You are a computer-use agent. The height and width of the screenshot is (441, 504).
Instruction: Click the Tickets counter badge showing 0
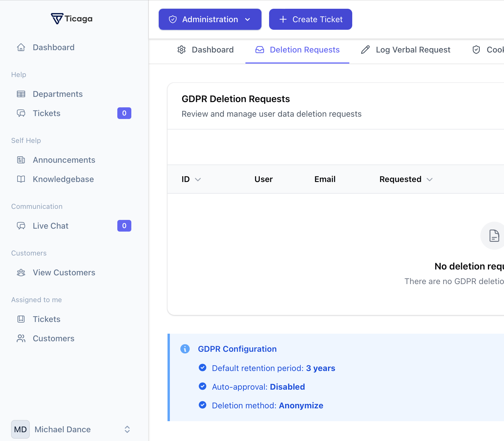(x=124, y=113)
